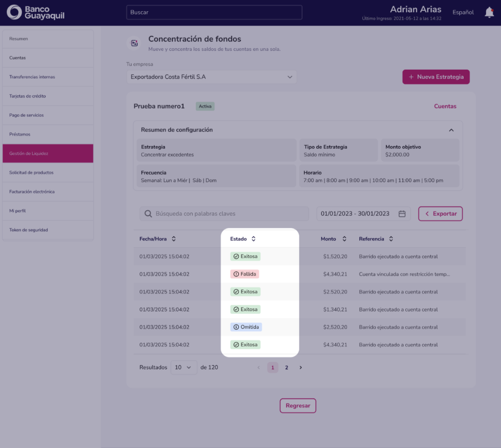The image size is (501, 448).
Task: Open the notifications bell icon
Action: (x=489, y=12)
